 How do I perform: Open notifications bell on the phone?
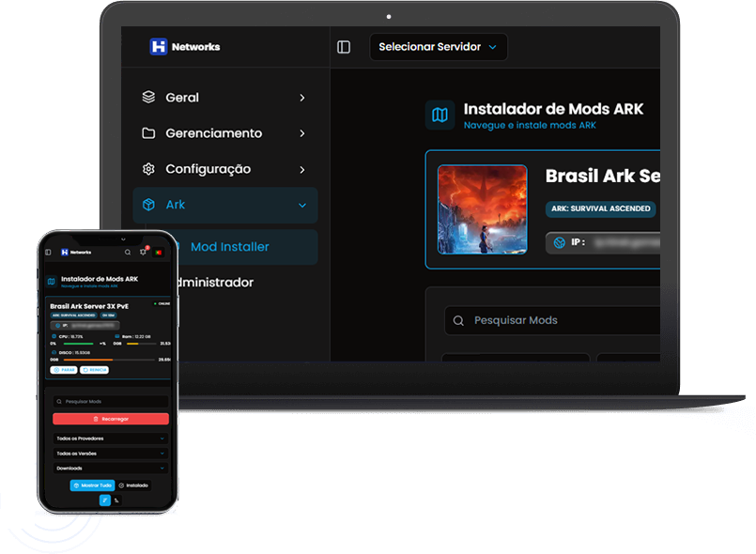[x=144, y=252]
